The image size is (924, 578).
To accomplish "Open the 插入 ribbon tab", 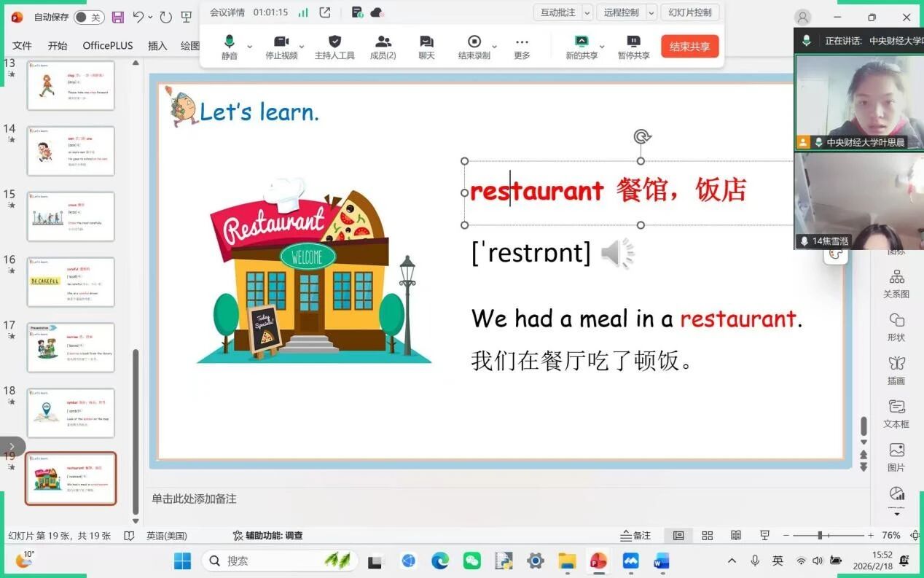I will 157,45.
